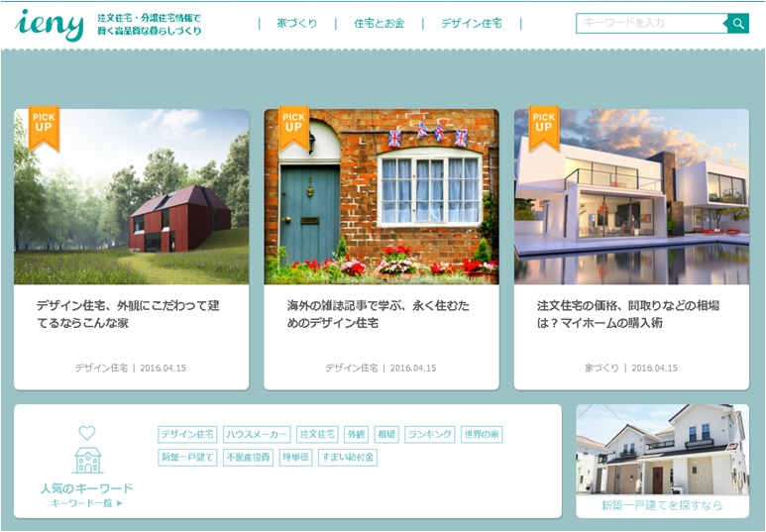The height and width of the screenshot is (532, 766).
Task: Focus the keyword search input field
Action: 651,24
